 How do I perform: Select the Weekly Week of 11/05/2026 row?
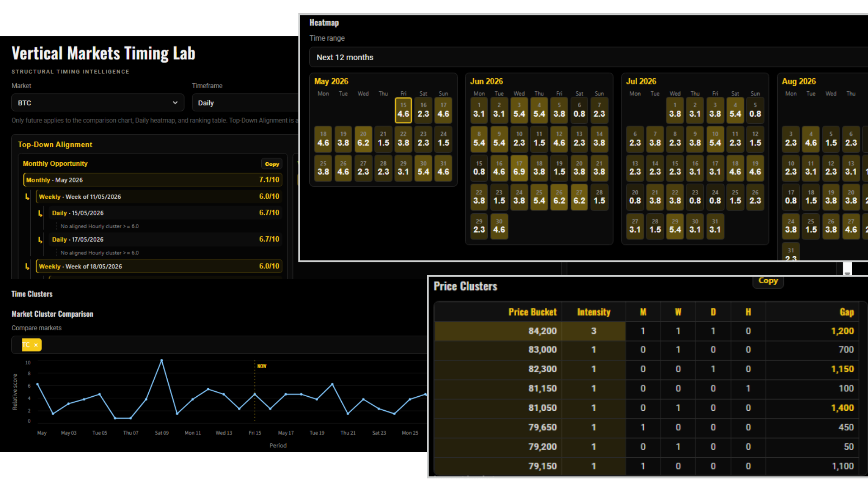[159, 197]
